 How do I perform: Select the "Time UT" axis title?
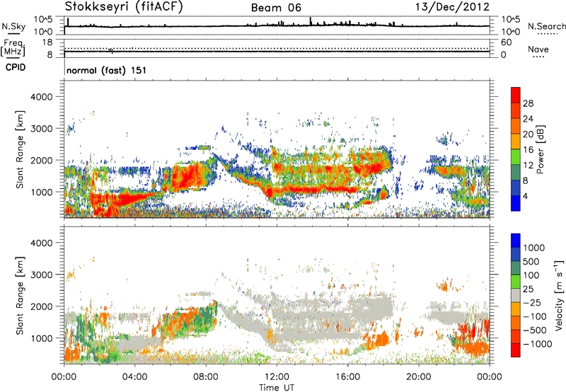coord(277,388)
